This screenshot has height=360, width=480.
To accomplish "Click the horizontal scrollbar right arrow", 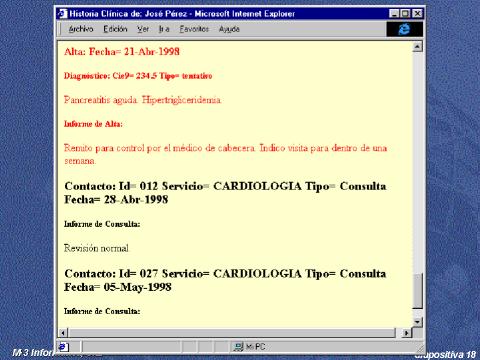I will (406, 332).
